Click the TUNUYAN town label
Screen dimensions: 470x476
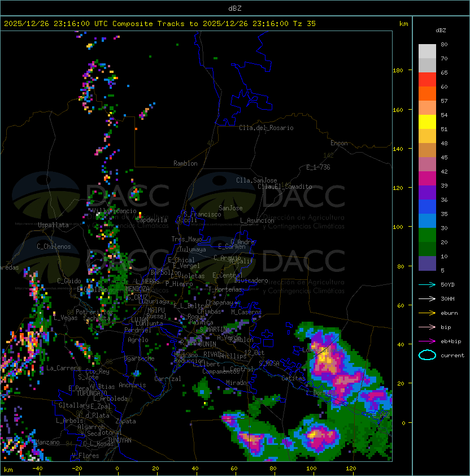point(120,440)
